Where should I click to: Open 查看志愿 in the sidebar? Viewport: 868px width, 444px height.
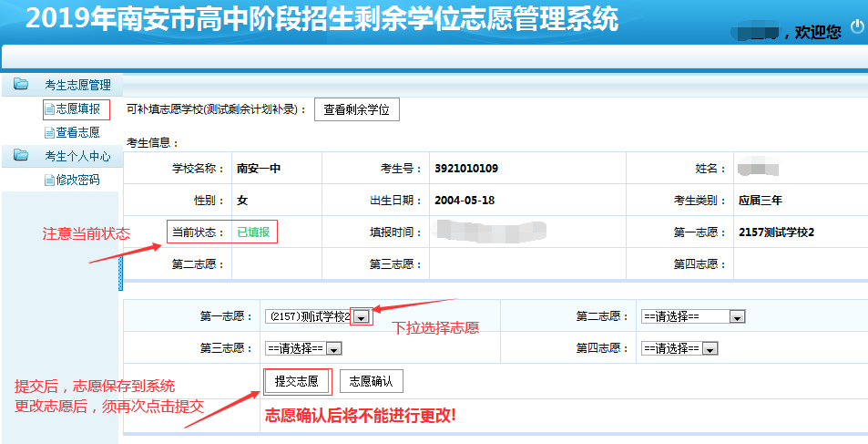78,132
